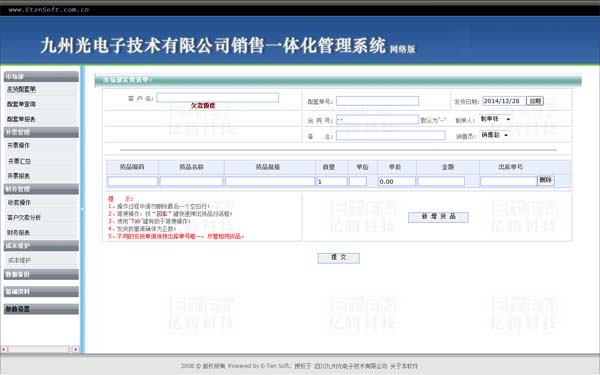
Task: Click the 单价 field showing 0.00
Action: pos(397,181)
